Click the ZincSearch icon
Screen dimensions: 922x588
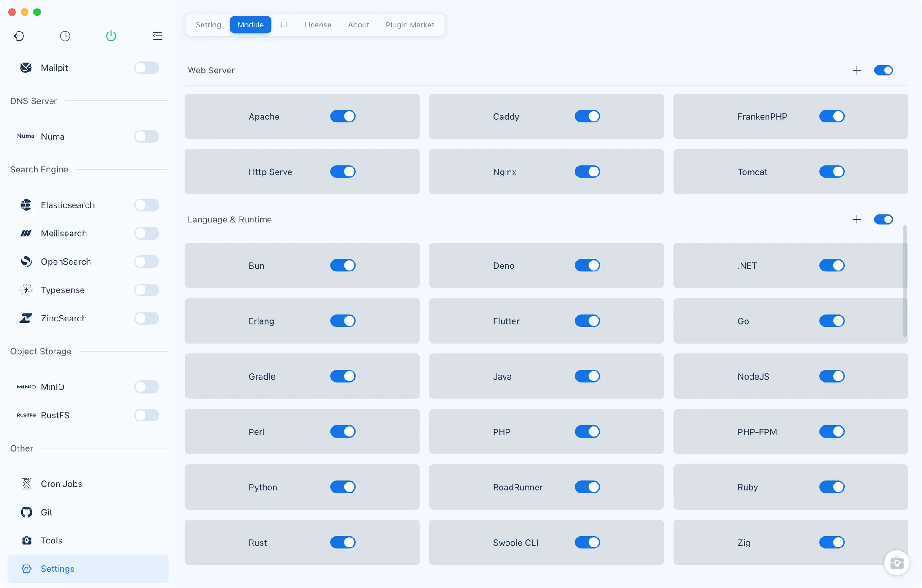click(x=26, y=318)
